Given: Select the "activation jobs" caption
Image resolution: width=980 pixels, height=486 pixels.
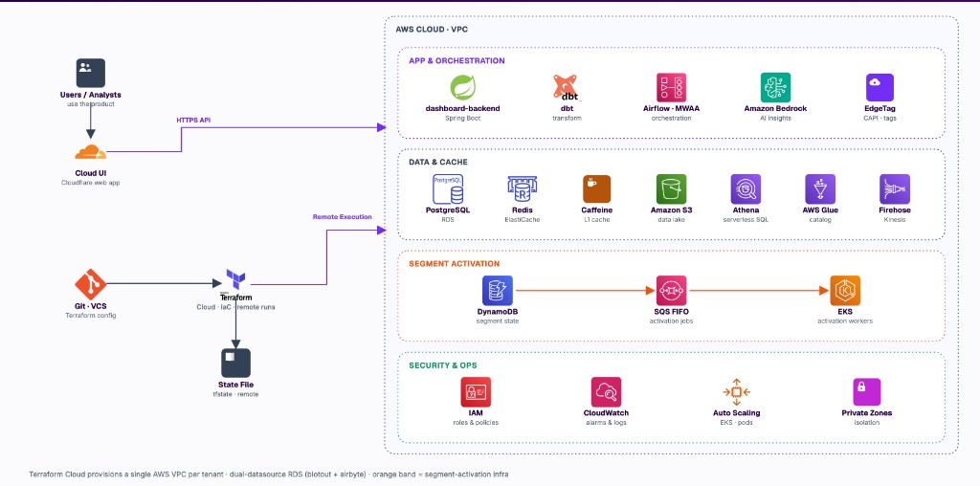Looking at the screenshot, I should tap(671, 321).
